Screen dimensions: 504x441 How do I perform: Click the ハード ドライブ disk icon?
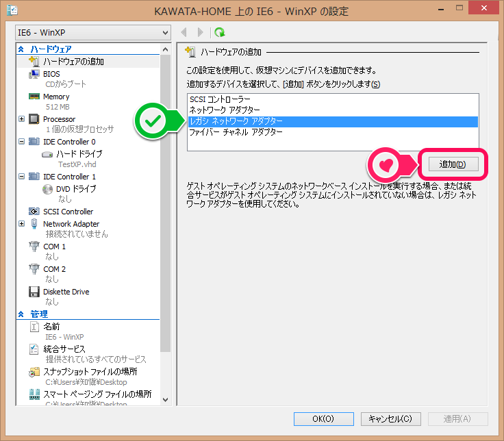click(47, 155)
